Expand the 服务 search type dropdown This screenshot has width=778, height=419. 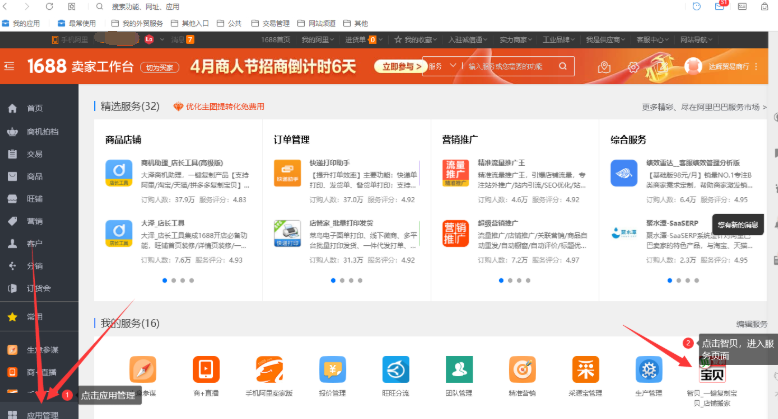pyautogui.click(x=443, y=66)
